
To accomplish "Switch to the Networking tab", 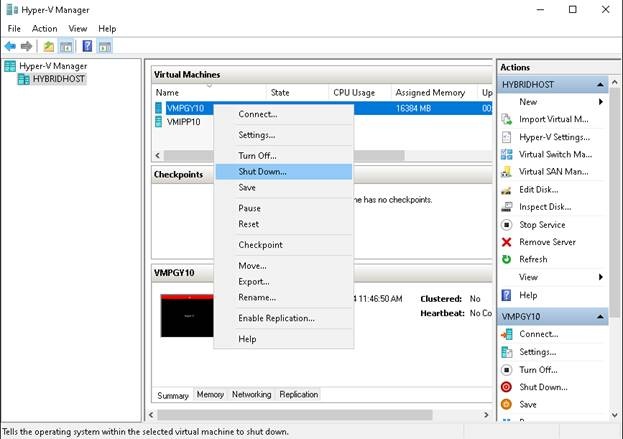I will pyautogui.click(x=252, y=395).
